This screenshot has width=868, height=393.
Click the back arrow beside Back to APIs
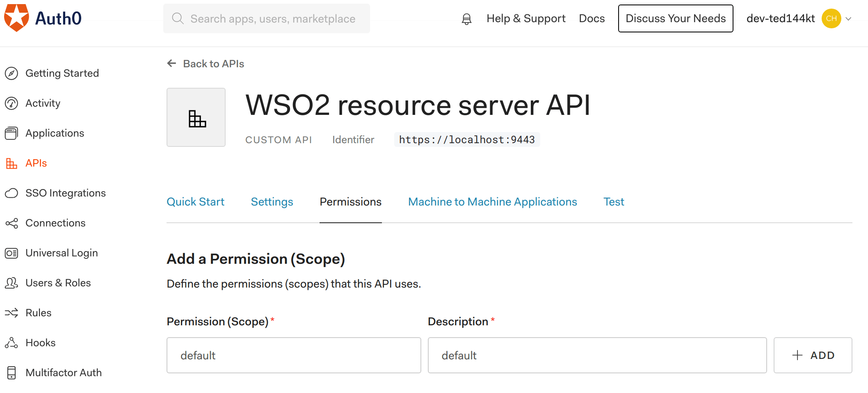point(171,64)
